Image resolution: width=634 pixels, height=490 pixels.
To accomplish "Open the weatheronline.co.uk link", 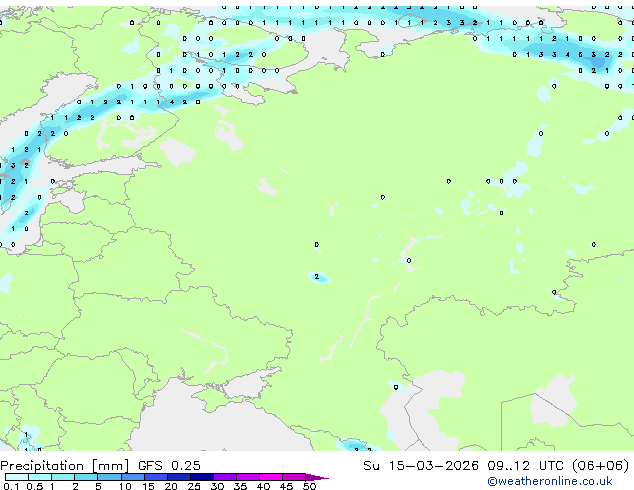I will 550,481.
